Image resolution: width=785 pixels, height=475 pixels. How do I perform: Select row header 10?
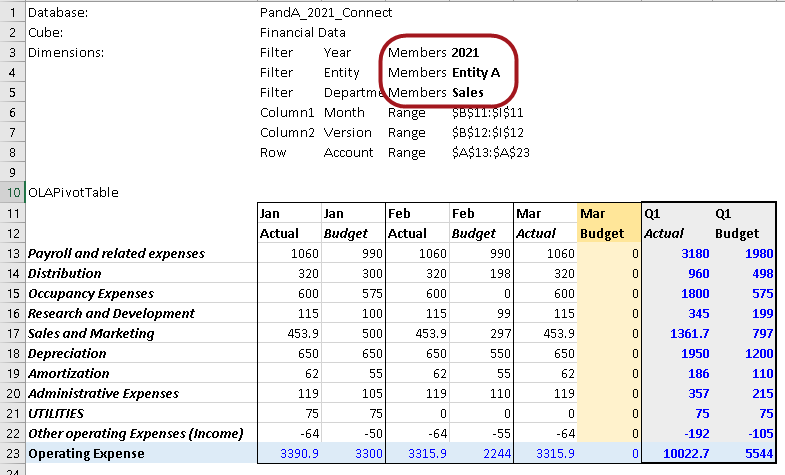click(10, 191)
